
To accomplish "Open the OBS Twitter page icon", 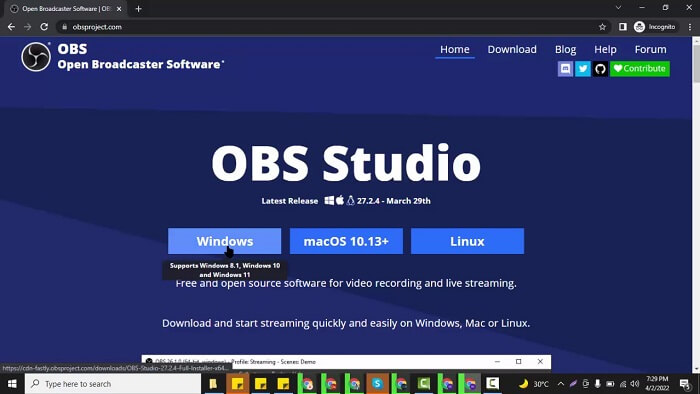I will 583,69.
